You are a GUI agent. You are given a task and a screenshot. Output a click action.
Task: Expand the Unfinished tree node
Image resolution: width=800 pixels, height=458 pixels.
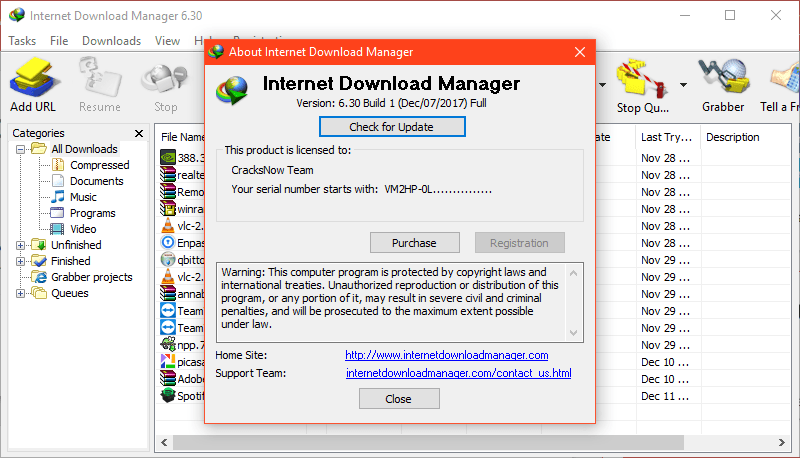pyautogui.click(x=20, y=245)
